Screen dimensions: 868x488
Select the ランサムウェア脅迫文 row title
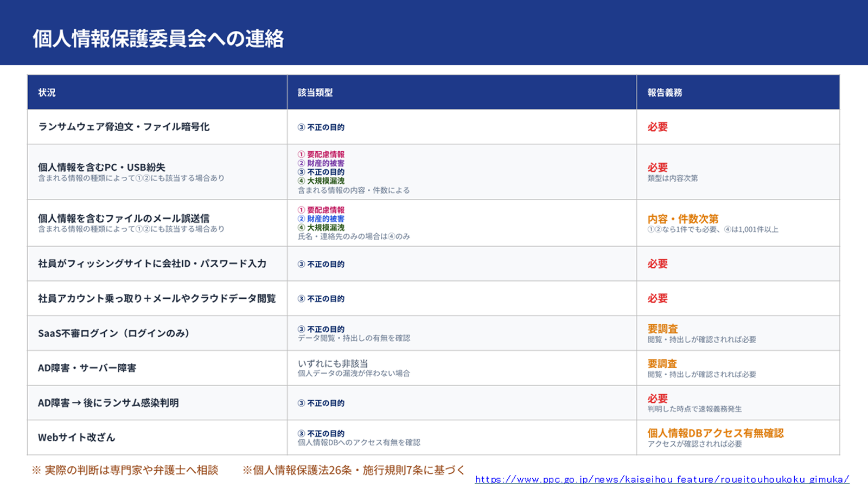click(124, 127)
